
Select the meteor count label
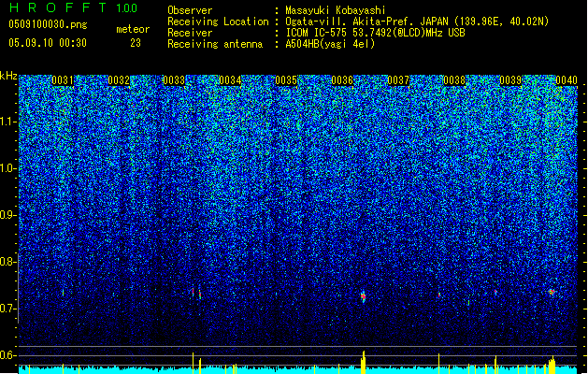(133, 29)
